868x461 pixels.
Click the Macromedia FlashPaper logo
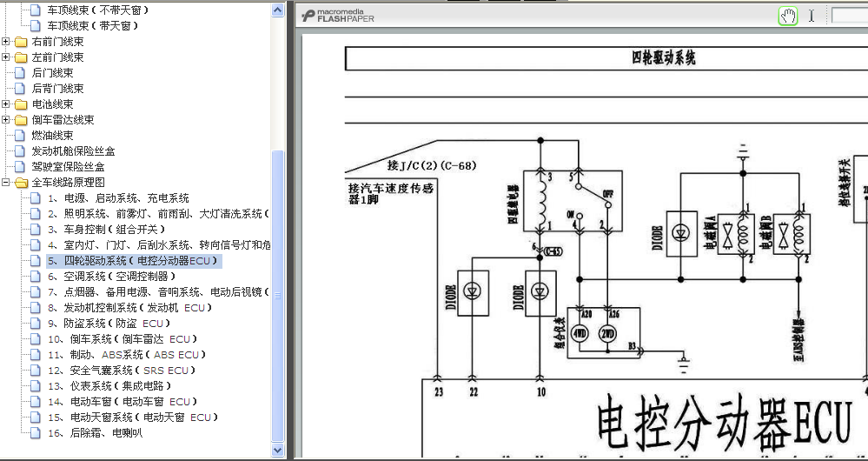pos(338,16)
